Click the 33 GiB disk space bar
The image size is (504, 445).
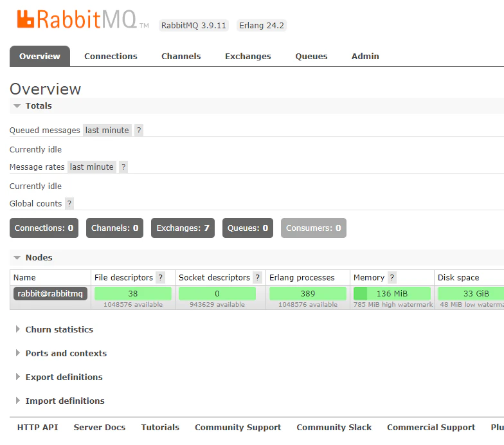pyautogui.click(x=471, y=293)
